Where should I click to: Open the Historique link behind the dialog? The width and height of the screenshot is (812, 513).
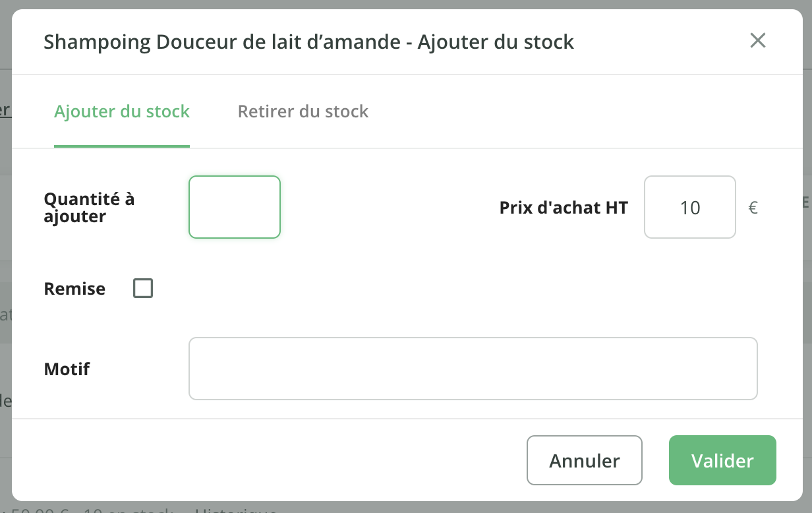coord(237,510)
